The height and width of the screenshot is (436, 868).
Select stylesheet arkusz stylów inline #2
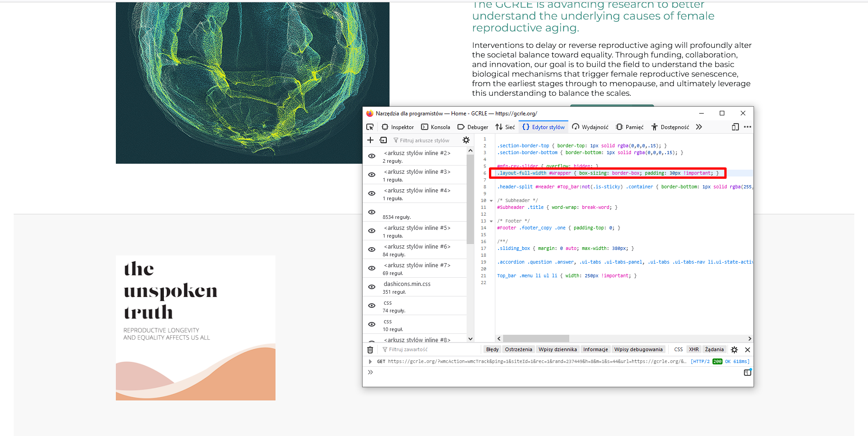click(x=417, y=153)
